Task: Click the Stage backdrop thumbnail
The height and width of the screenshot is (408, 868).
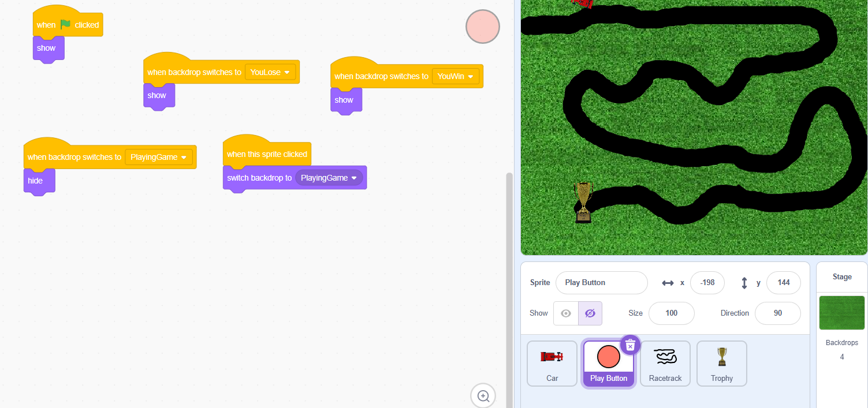Action: coord(841,312)
